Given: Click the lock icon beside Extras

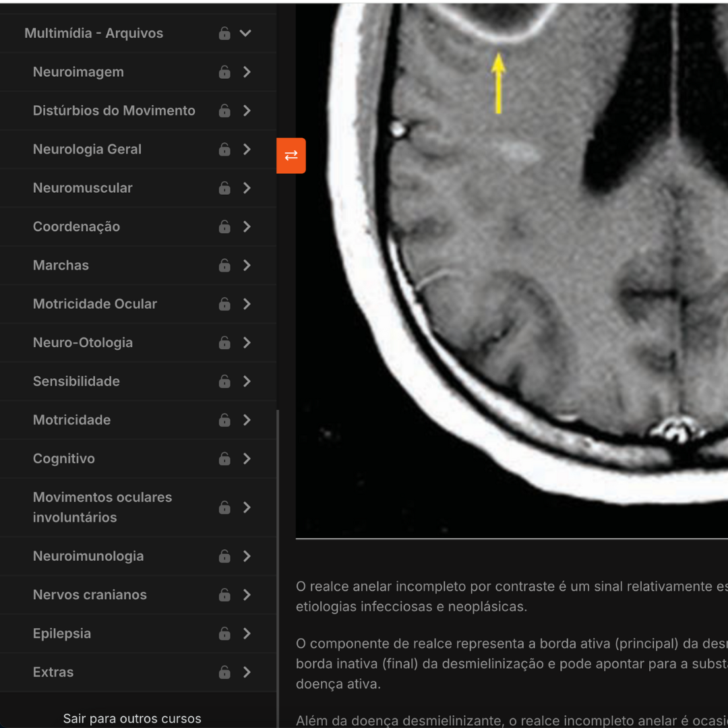Looking at the screenshot, I should 224,672.
